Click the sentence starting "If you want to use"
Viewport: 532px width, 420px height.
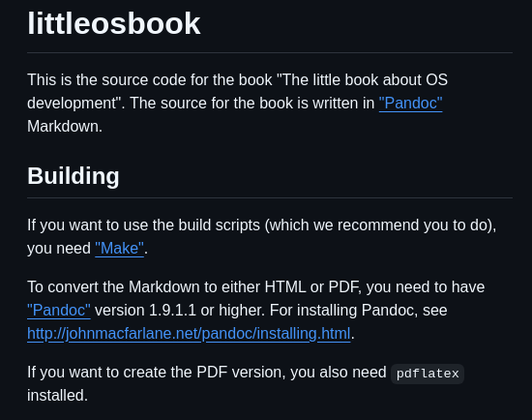(x=261, y=237)
